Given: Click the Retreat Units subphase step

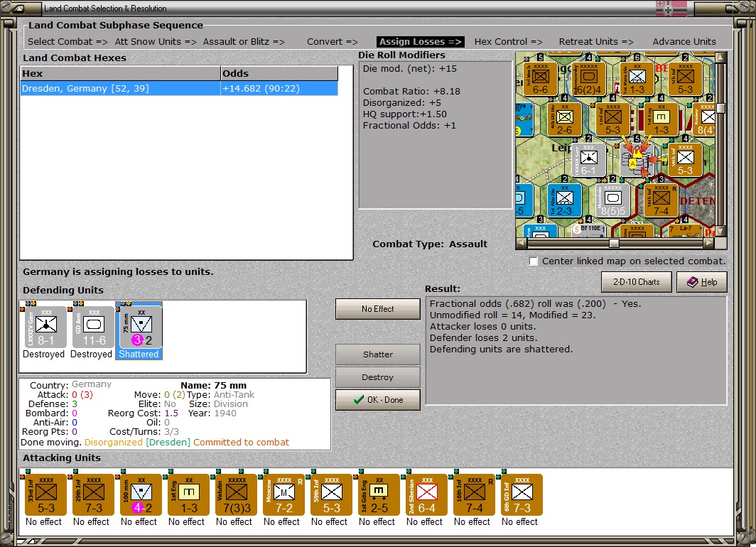Looking at the screenshot, I should pyautogui.click(x=596, y=41).
